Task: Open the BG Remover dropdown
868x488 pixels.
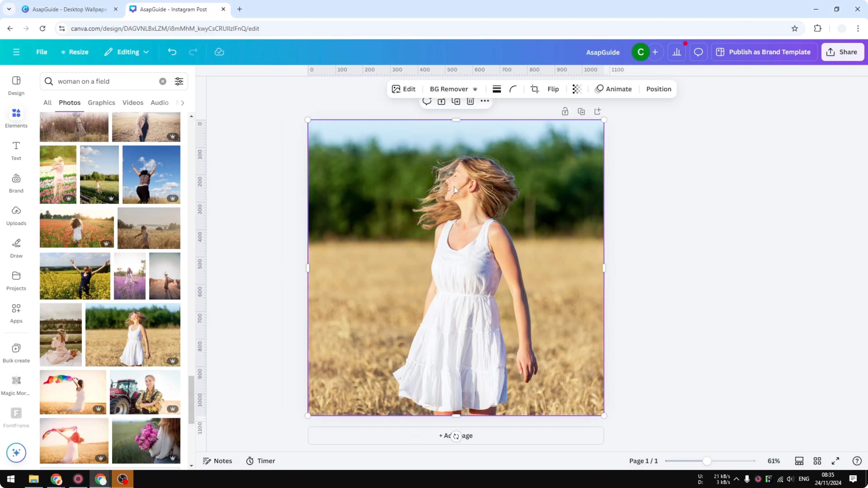Action: pyautogui.click(x=453, y=89)
